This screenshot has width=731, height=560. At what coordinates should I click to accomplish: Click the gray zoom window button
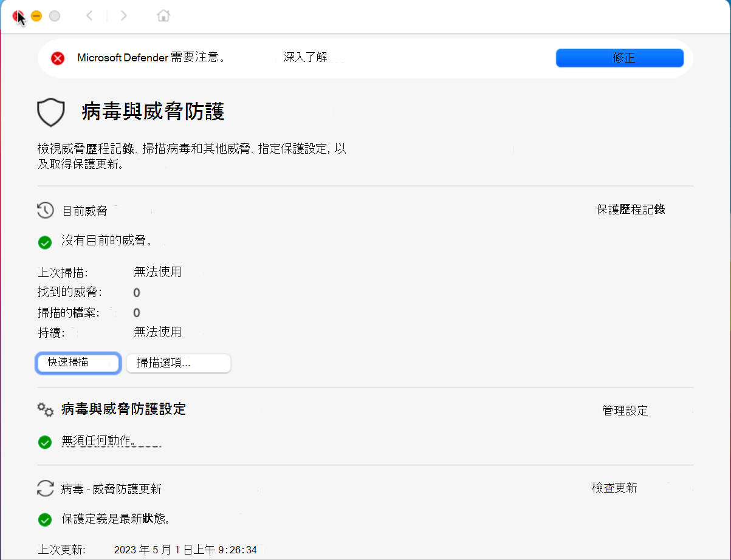click(x=55, y=16)
